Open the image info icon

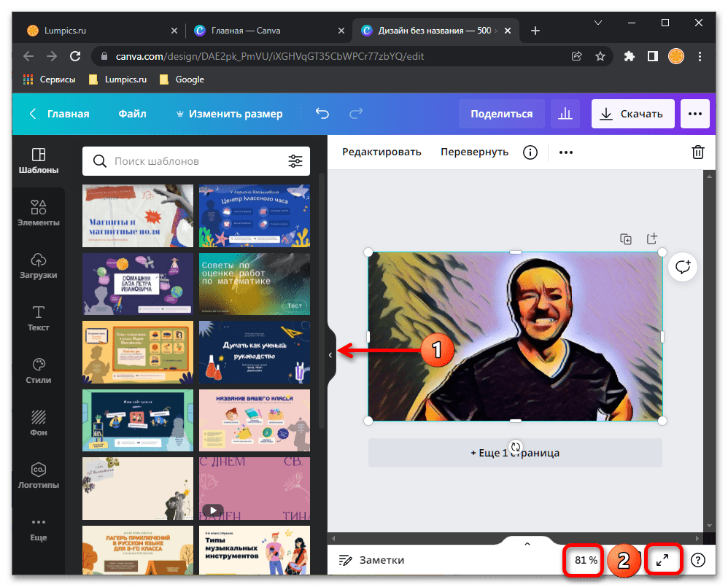(x=530, y=152)
